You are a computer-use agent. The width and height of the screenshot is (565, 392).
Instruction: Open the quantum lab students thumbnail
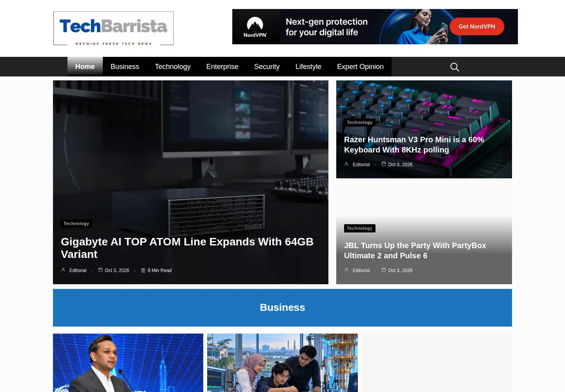(x=282, y=363)
